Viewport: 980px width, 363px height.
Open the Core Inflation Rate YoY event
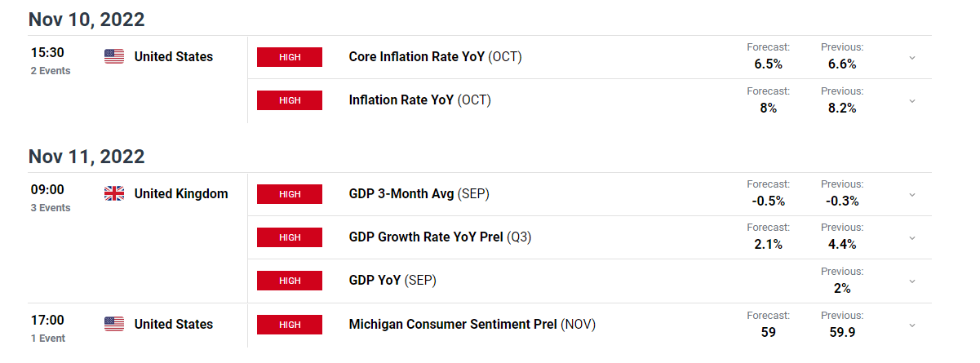point(435,57)
